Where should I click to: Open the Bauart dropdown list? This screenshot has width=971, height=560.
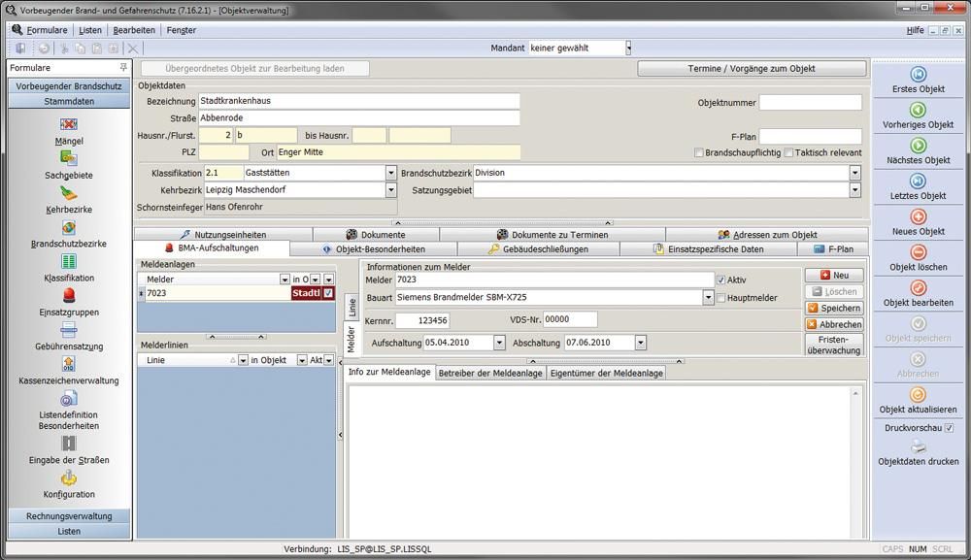pos(708,298)
